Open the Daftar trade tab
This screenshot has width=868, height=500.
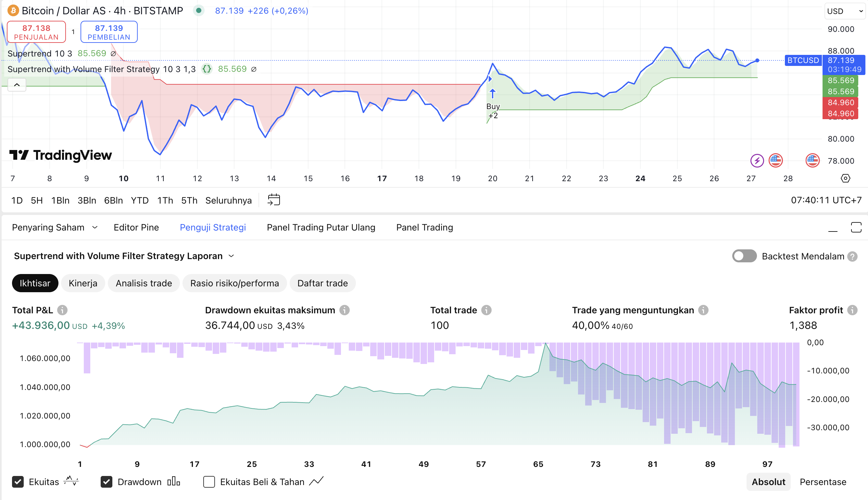pos(322,283)
